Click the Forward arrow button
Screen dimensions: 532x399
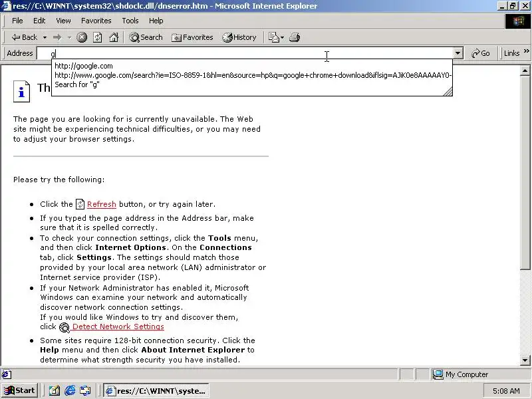pos(57,37)
